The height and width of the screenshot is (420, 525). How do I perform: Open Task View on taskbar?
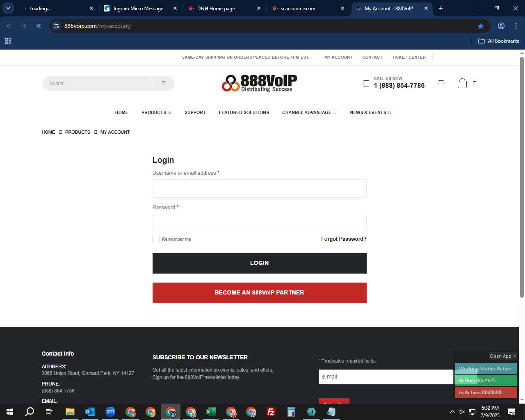[49, 412]
